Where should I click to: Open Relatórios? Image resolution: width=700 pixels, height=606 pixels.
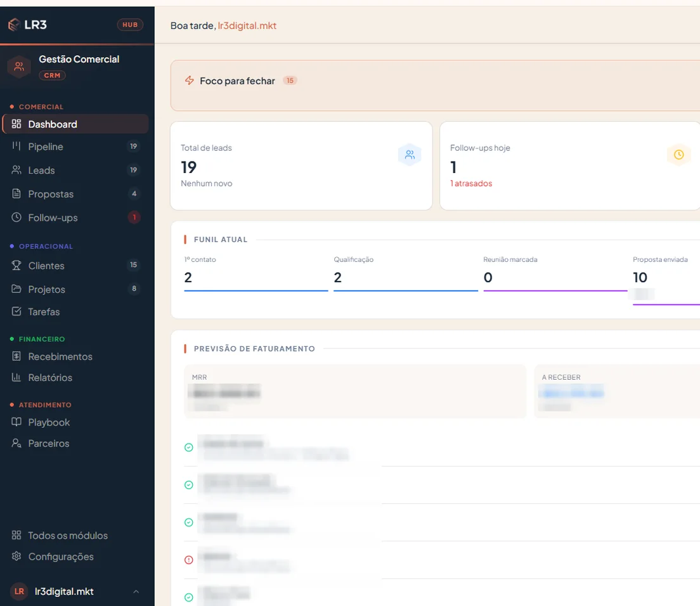(75, 378)
